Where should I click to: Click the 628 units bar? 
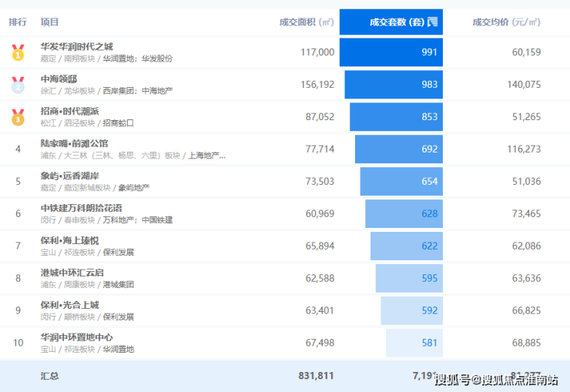(x=404, y=214)
